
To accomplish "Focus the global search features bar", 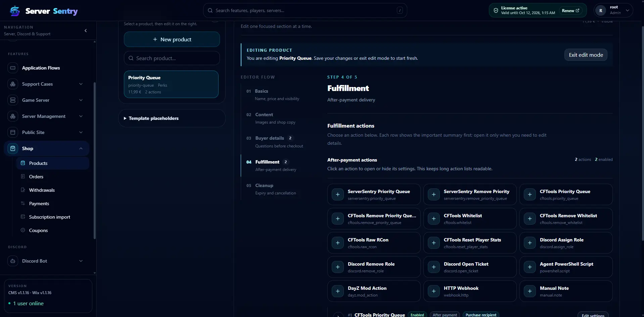I will (305, 10).
